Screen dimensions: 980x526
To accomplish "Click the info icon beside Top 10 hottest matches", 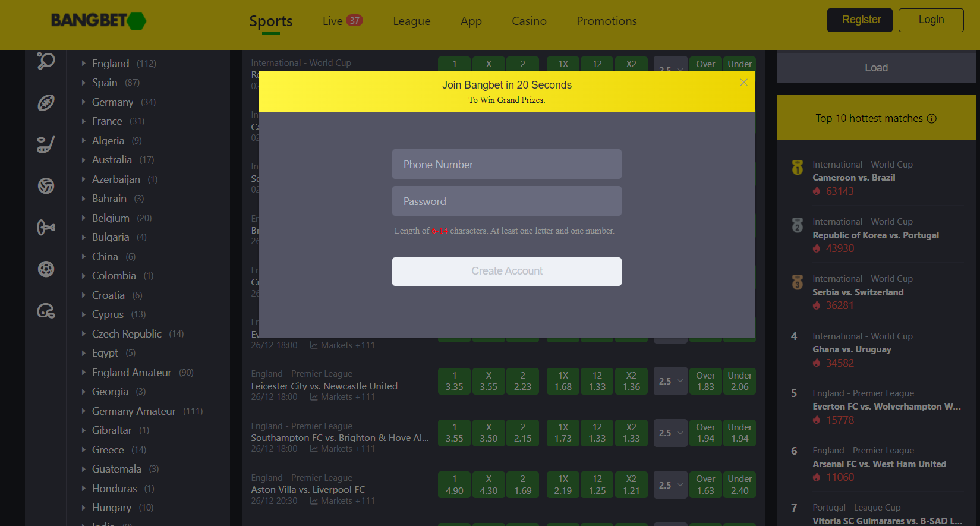I will click(x=932, y=118).
